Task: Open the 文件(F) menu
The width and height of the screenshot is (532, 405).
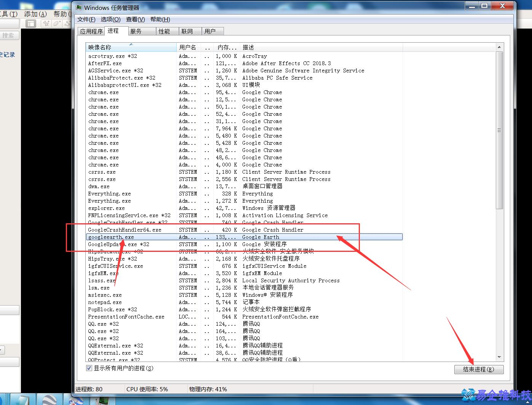Action: pos(86,19)
